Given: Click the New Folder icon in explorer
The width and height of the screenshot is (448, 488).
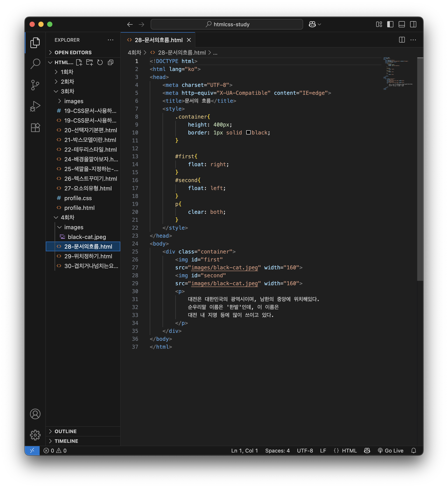Looking at the screenshot, I should point(89,62).
